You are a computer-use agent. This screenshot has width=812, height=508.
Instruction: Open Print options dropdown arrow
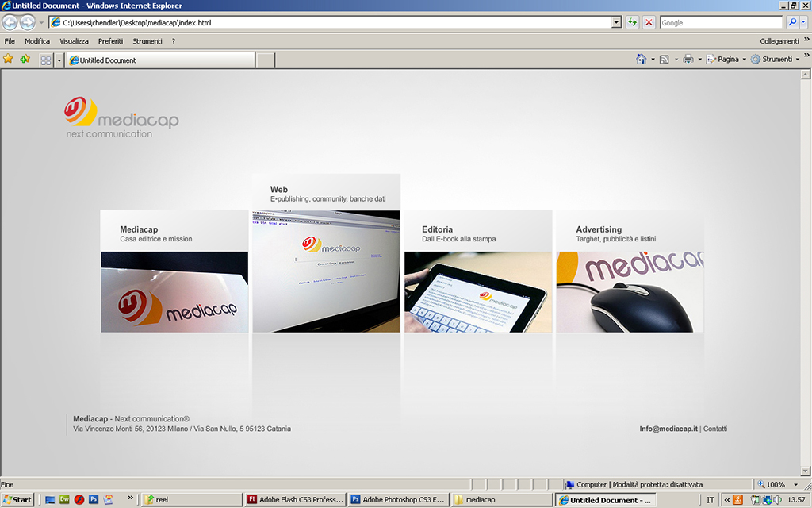(699, 59)
